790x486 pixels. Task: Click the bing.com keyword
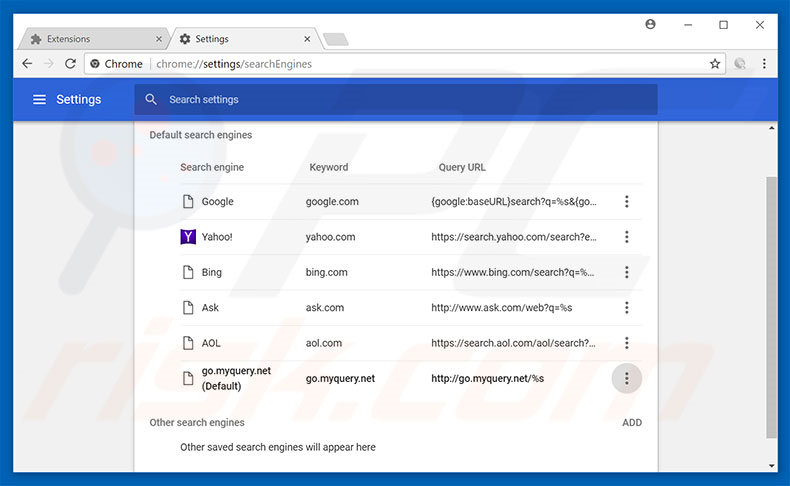[x=326, y=272]
